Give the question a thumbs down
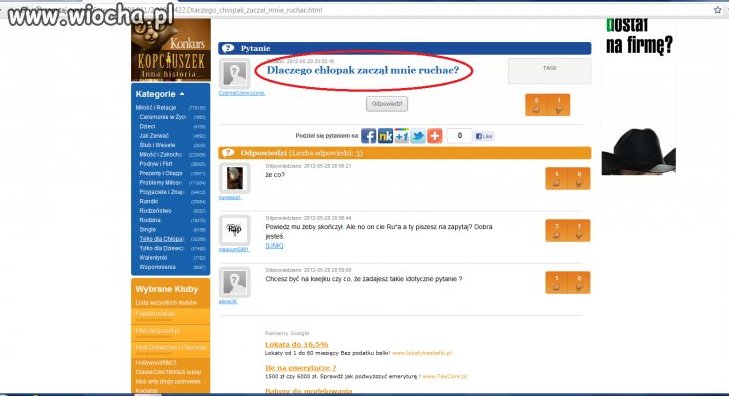This screenshot has width=729, height=396. click(x=559, y=105)
